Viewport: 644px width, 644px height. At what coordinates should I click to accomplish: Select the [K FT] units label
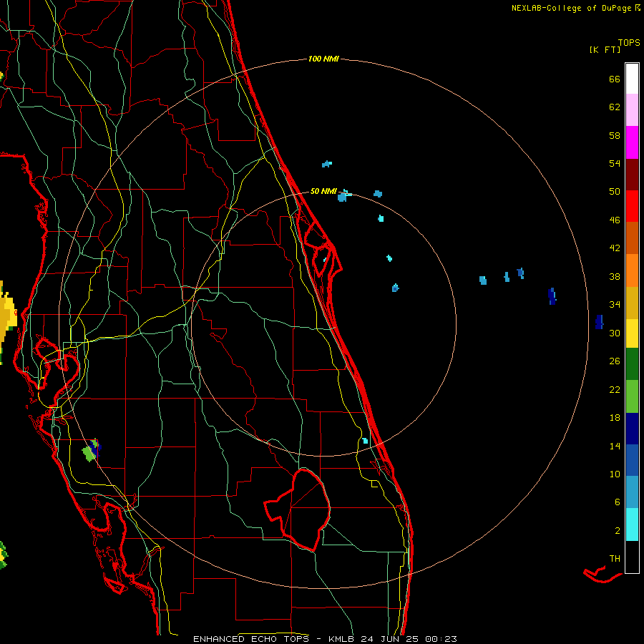pos(605,49)
